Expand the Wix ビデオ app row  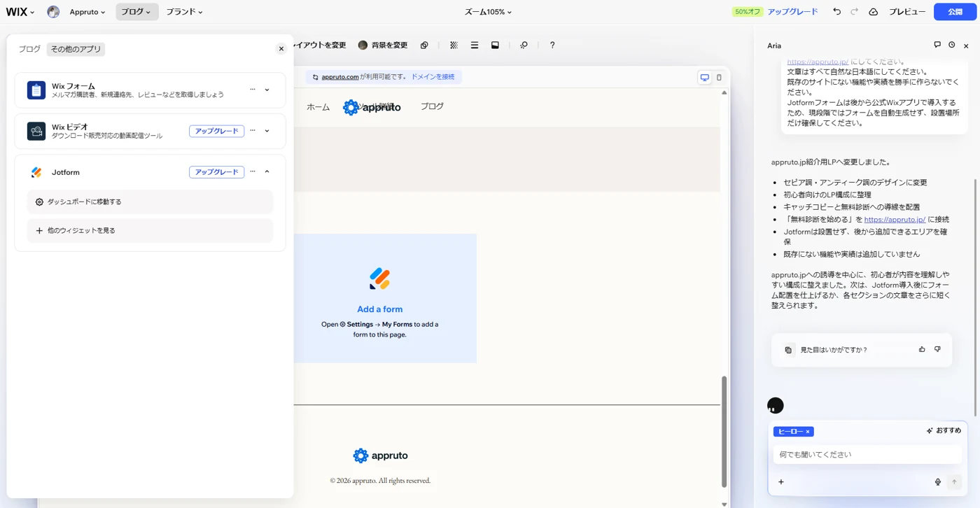(267, 131)
